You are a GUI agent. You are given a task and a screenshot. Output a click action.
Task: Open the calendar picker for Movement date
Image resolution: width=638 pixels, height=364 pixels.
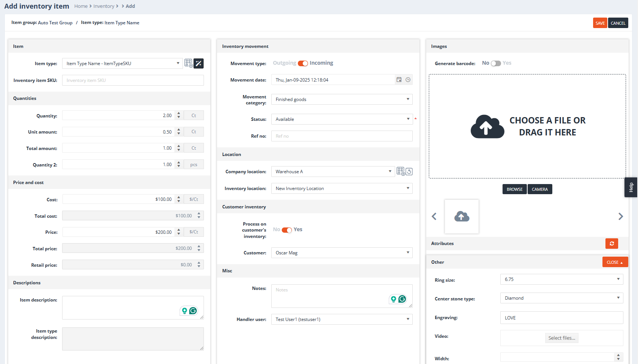tap(399, 80)
